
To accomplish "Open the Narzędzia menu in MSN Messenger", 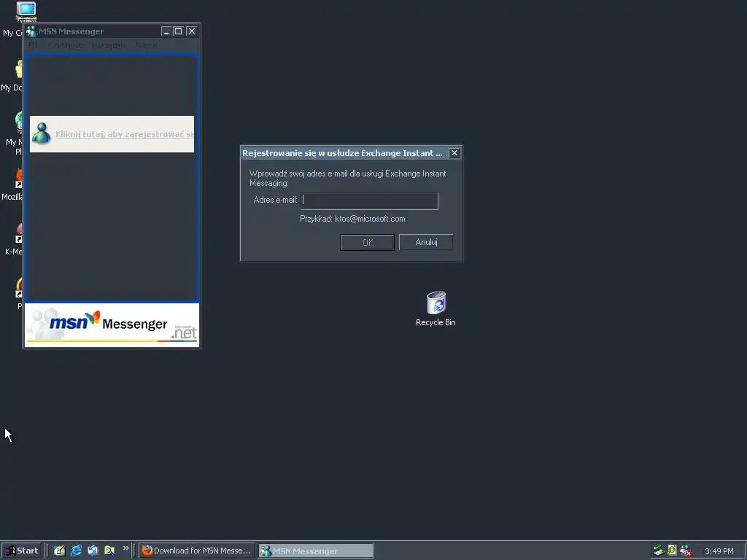I will [109, 45].
